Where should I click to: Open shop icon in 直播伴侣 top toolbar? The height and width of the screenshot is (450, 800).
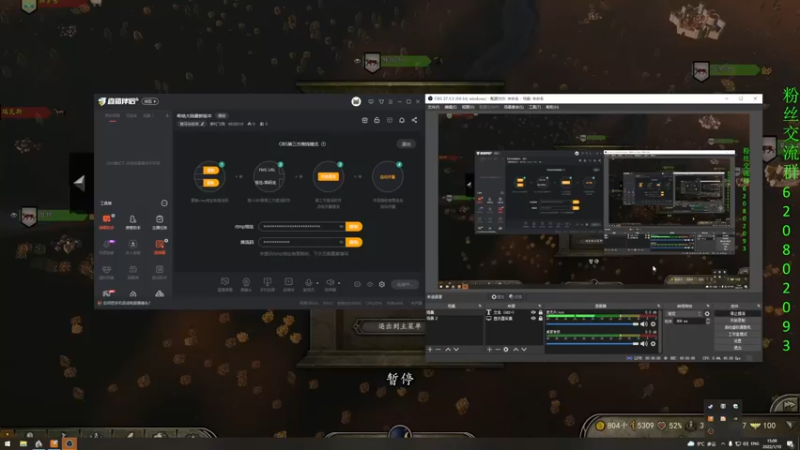coord(365,120)
